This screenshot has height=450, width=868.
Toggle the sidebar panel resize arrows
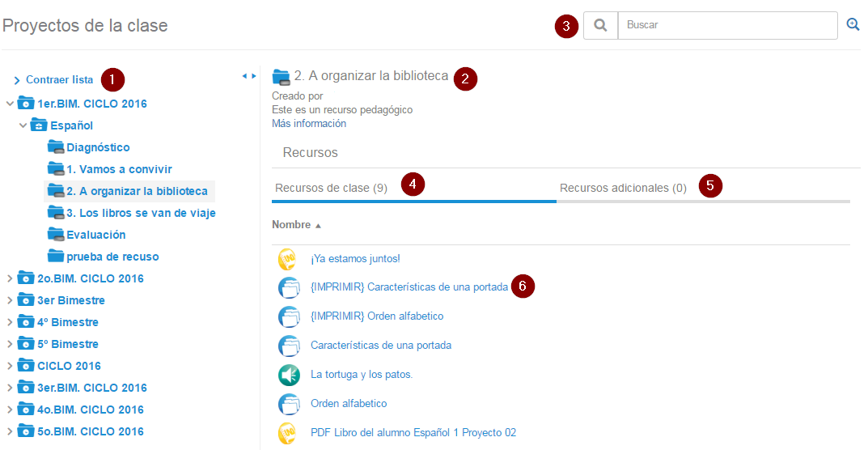[x=249, y=76]
